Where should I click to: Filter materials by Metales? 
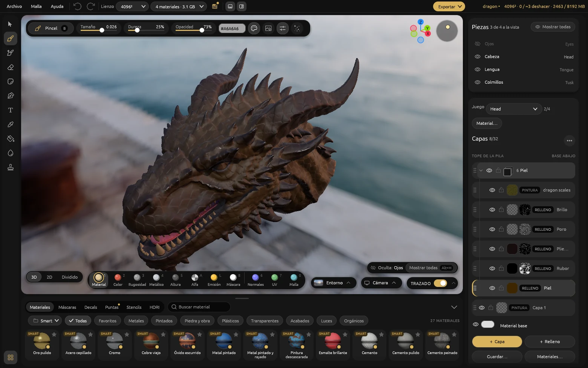pyautogui.click(x=136, y=321)
